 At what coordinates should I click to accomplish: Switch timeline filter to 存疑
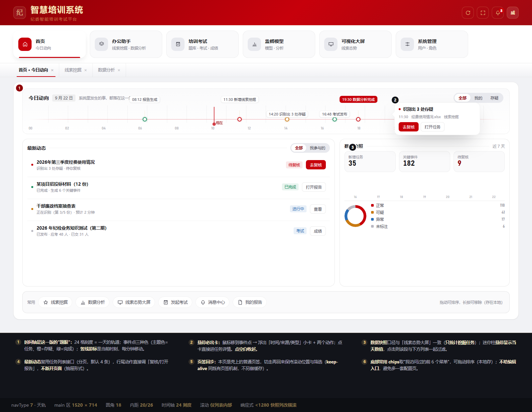494,98
